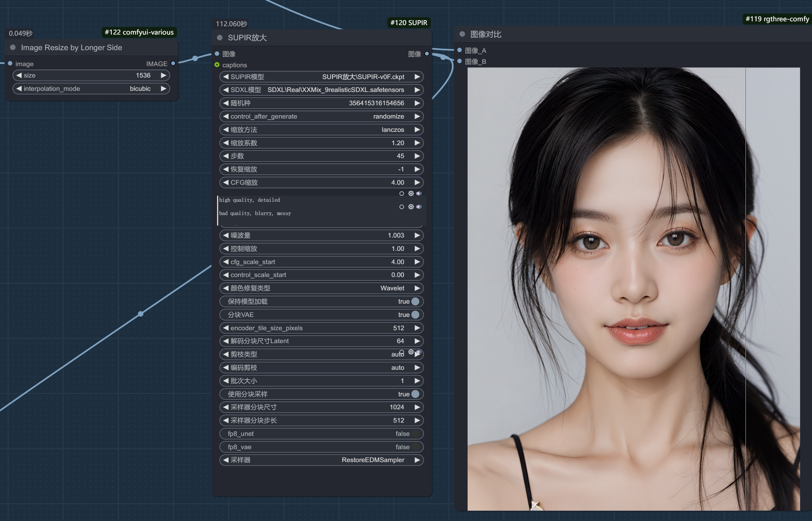
Task: Click the #119 rgthree-comfy badge
Action: pyautogui.click(x=777, y=19)
